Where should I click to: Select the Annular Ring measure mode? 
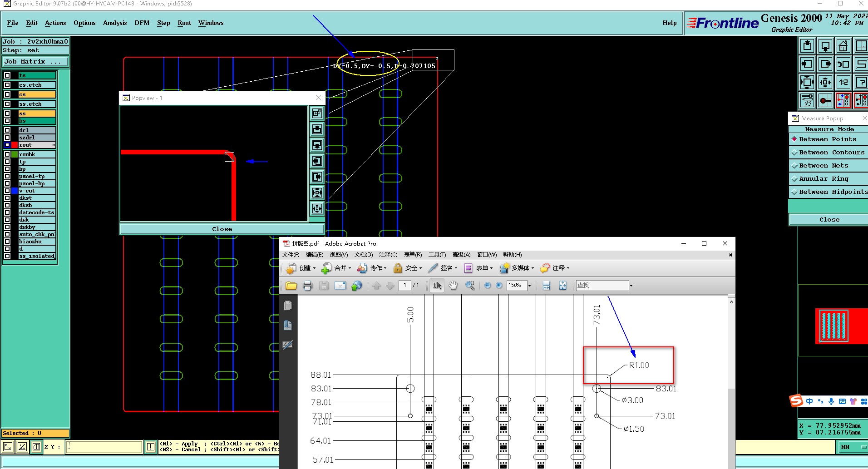tap(824, 179)
